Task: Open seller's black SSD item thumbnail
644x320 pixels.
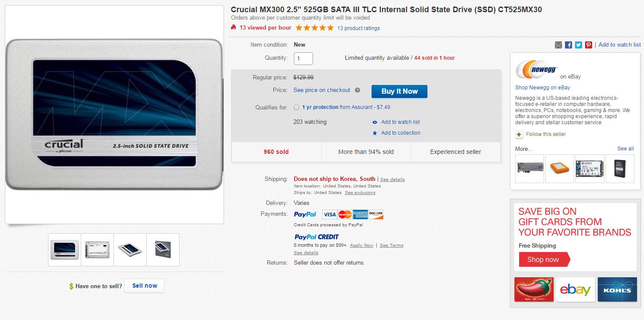Action: click(620, 169)
